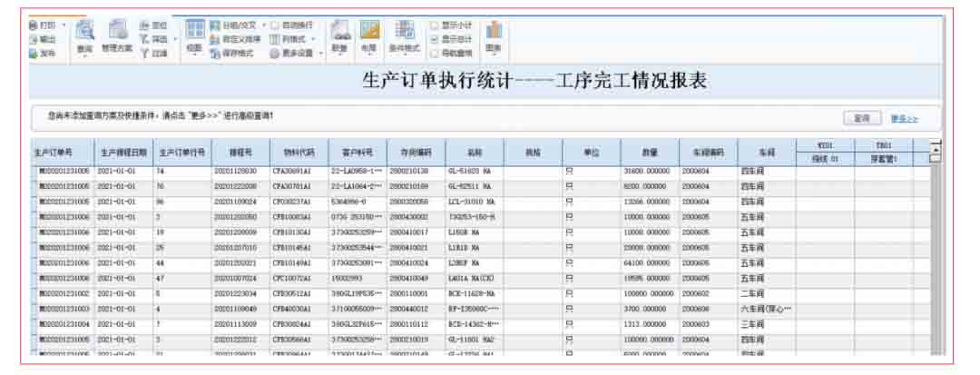Viewport: 980px width, 375px height.
Task: Expand the 列格式 dropdown
Action: click(x=314, y=39)
